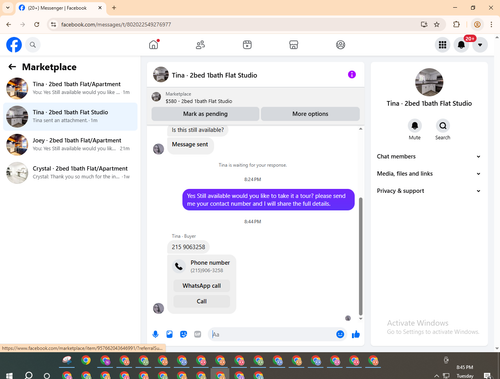Open the emoji picker smiley icon
Viewport: 500px width, 379px height.
(340, 334)
